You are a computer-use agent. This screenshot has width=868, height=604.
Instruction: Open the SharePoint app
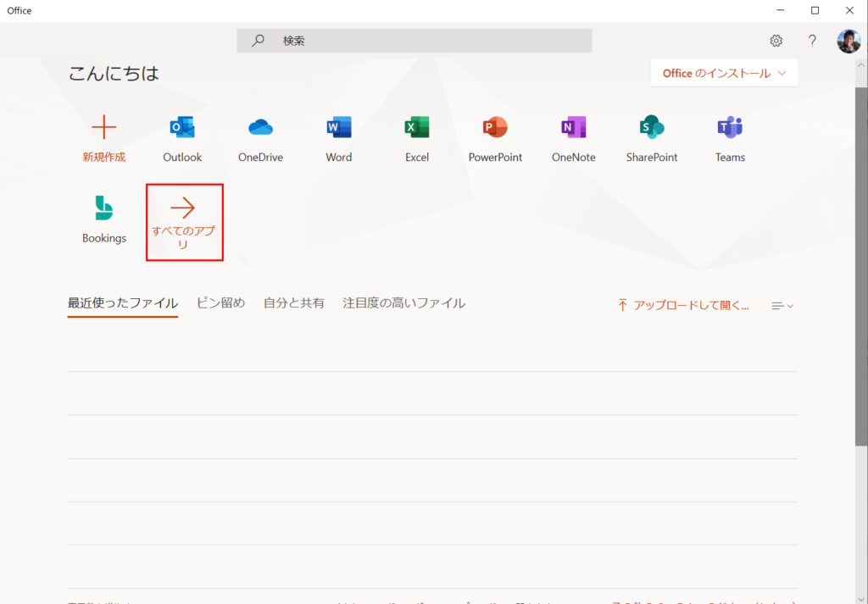652,128
